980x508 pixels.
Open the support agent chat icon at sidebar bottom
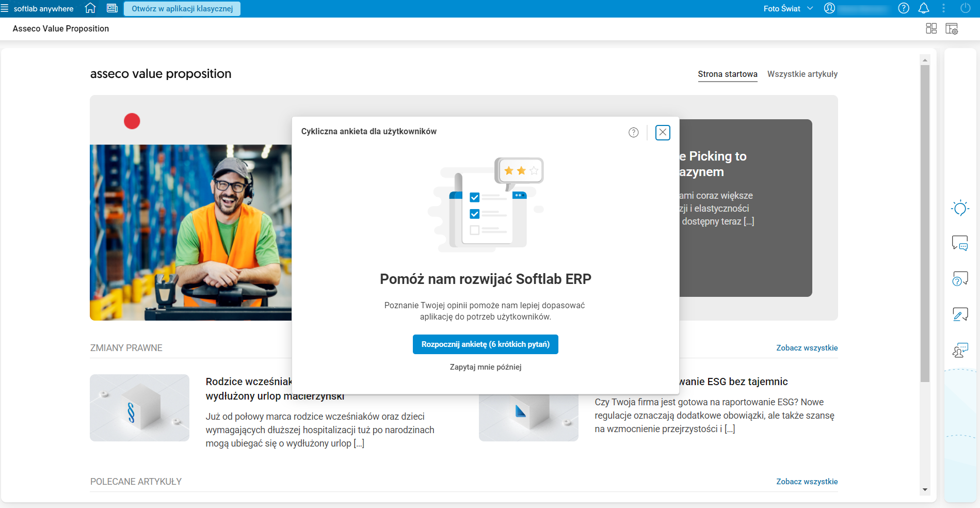pyautogui.click(x=959, y=351)
